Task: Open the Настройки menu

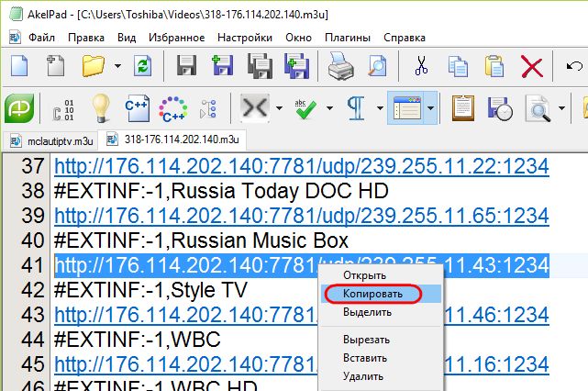Action: 245,38
